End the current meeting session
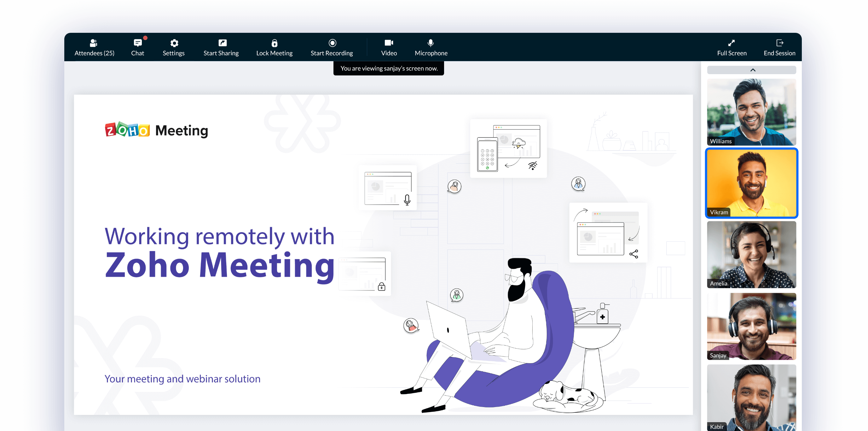The image size is (868, 431). (x=779, y=47)
